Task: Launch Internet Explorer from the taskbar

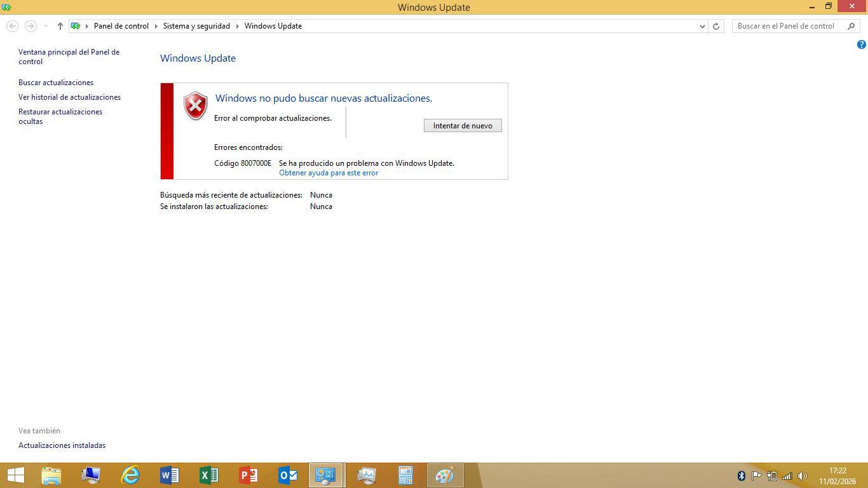Action: [130, 475]
